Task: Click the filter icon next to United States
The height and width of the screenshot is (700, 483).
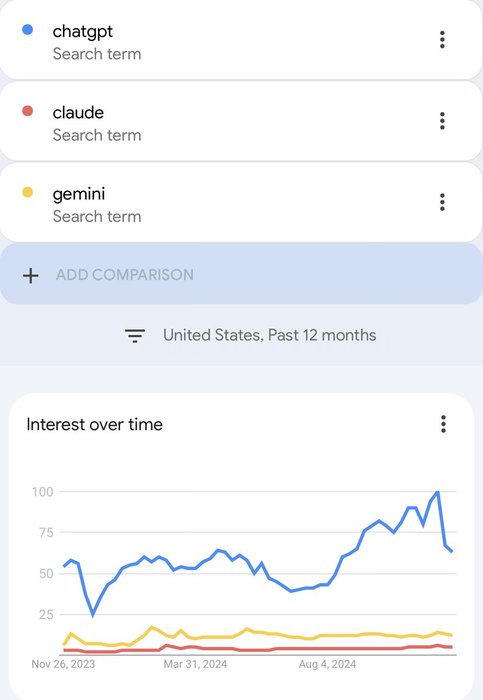Action: 135,335
